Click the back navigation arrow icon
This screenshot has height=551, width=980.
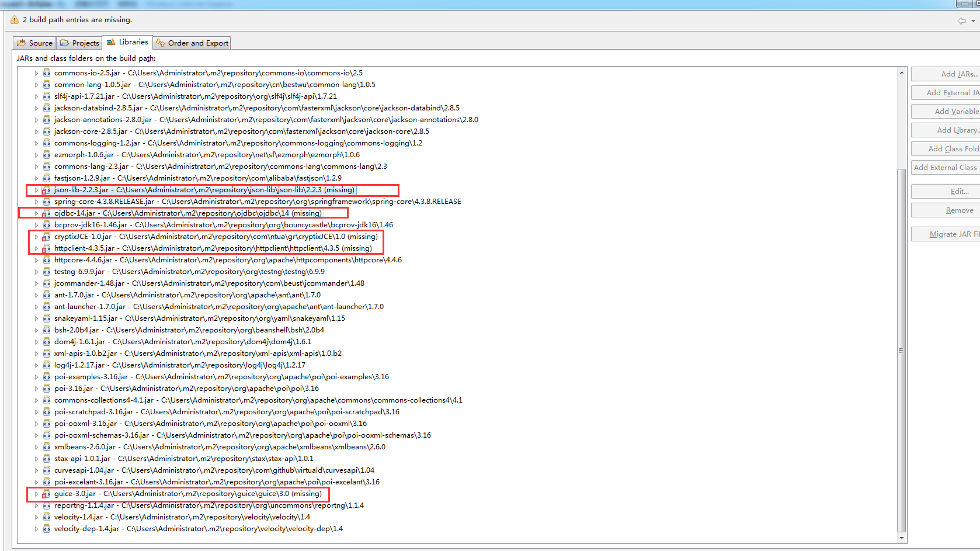[961, 21]
